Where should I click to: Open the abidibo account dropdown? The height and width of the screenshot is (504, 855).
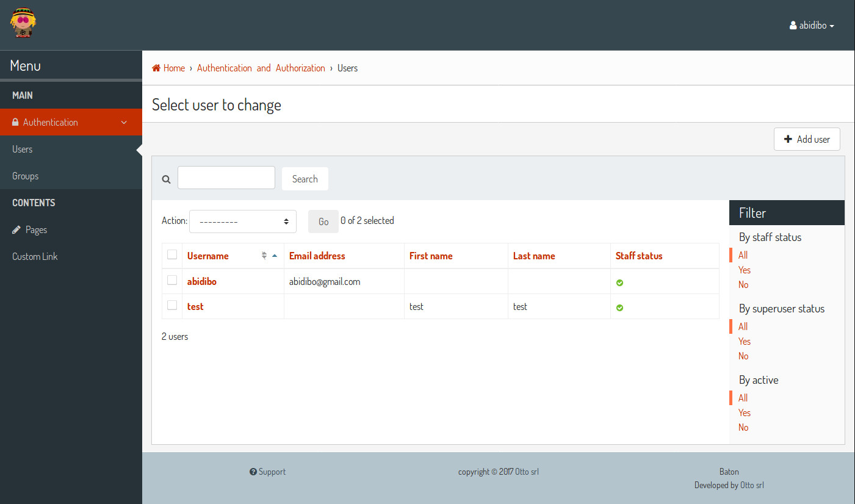coord(812,26)
